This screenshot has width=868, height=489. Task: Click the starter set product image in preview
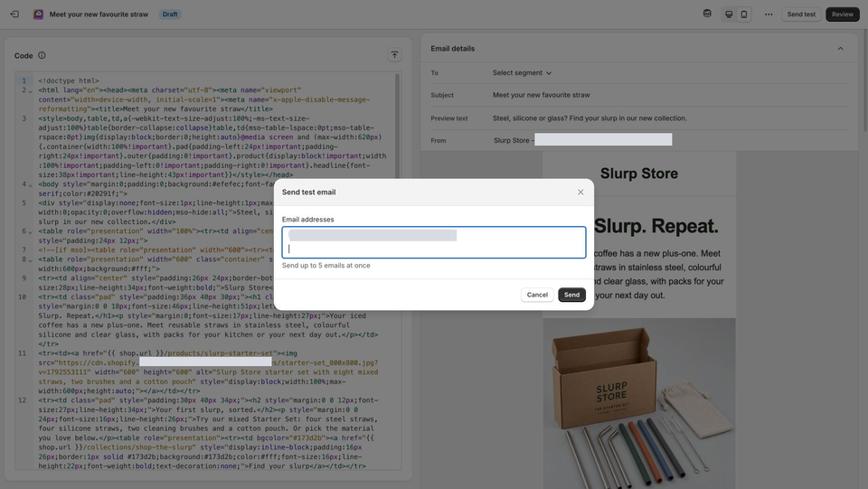coord(639,403)
